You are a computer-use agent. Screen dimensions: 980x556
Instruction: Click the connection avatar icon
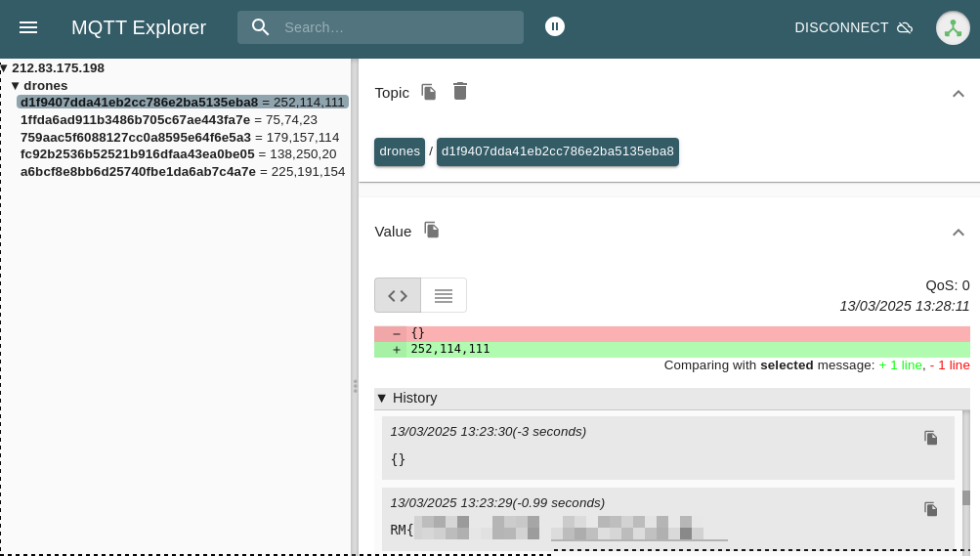(952, 27)
